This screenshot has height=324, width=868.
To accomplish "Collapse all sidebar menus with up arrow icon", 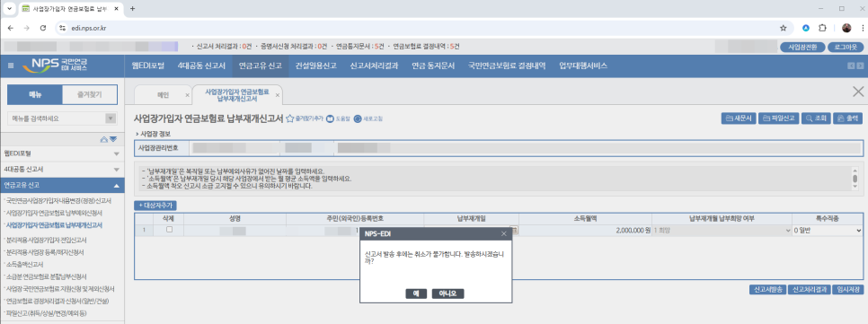I will [104, 139].
